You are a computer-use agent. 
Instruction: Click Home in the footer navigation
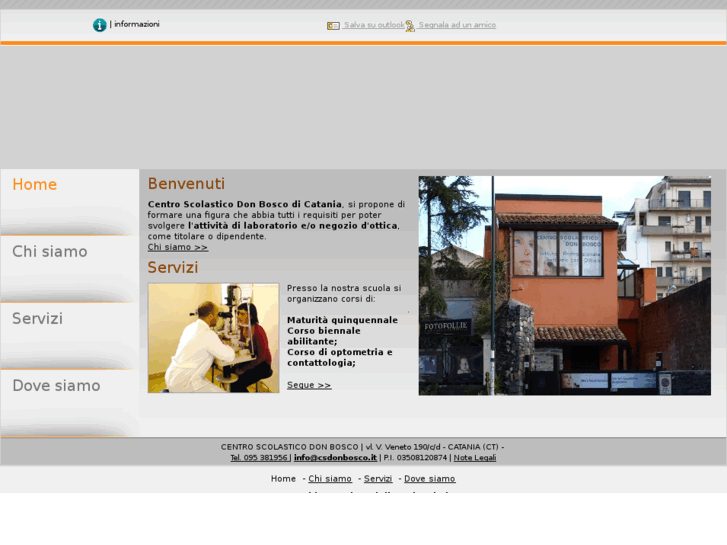pos(283,479)
